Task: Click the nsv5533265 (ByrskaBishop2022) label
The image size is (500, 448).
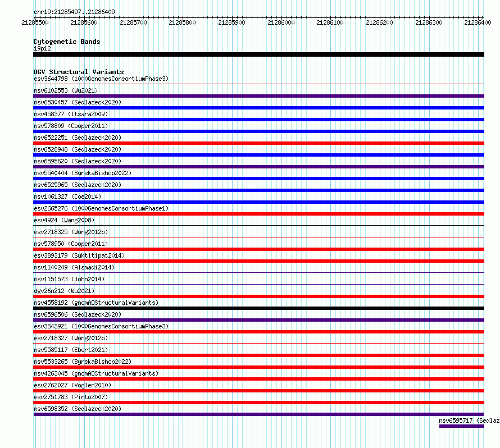Action: pos(83,362)
